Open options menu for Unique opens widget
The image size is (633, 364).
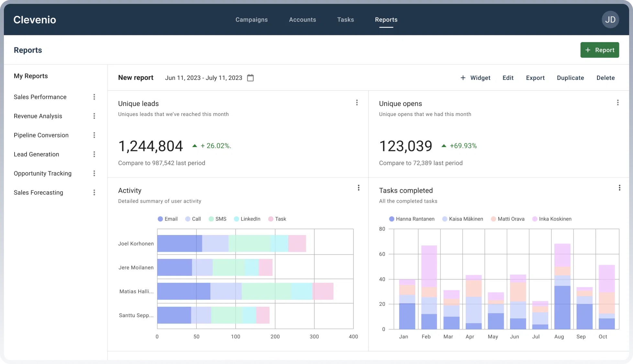click(618, 102)
